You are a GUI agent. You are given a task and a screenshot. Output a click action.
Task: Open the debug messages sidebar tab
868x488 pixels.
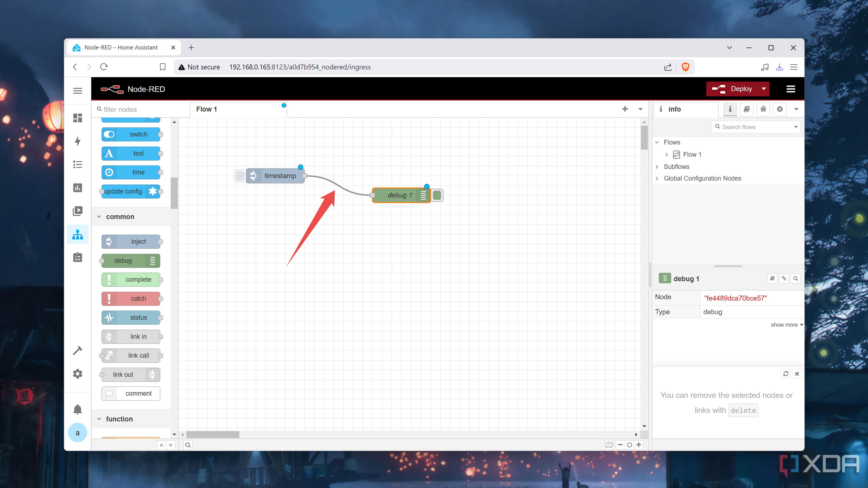coord(764,109)
